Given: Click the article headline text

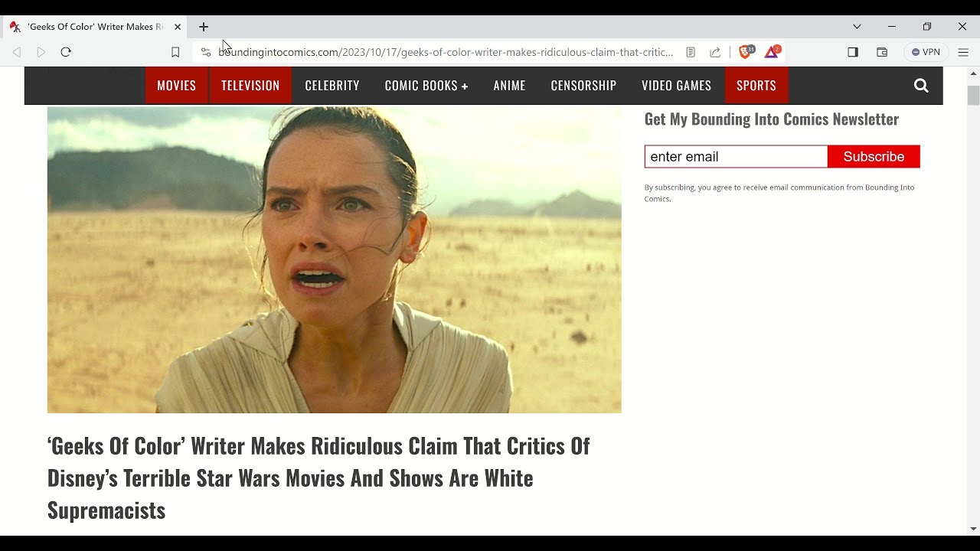Looking at the screenshot, I should 318,478.
